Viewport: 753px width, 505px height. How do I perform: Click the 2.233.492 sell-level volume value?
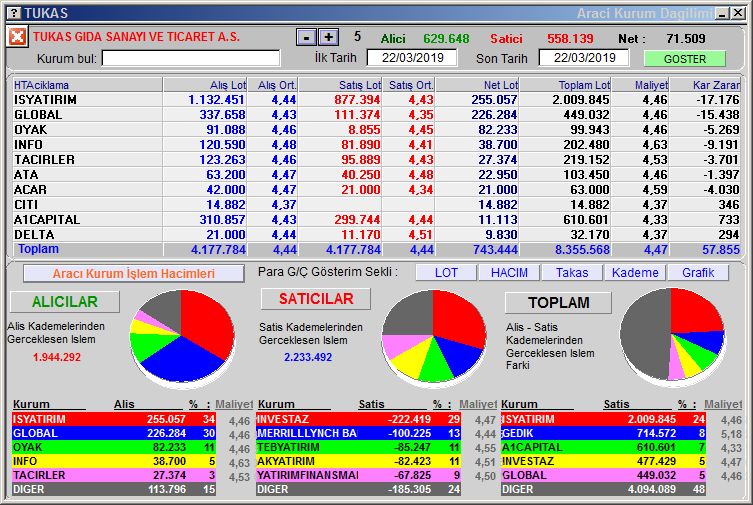pyautogui.click(x=308, y=357)
